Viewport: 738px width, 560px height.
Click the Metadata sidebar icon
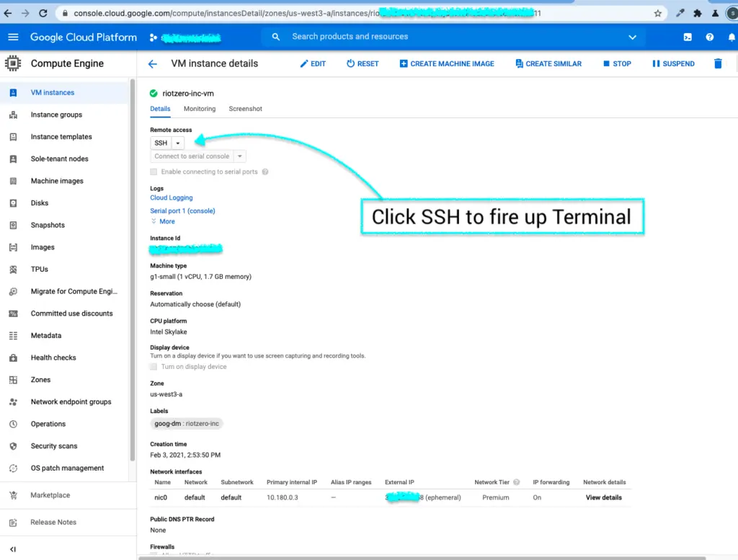pyautogui.click(x=13, y=336)
